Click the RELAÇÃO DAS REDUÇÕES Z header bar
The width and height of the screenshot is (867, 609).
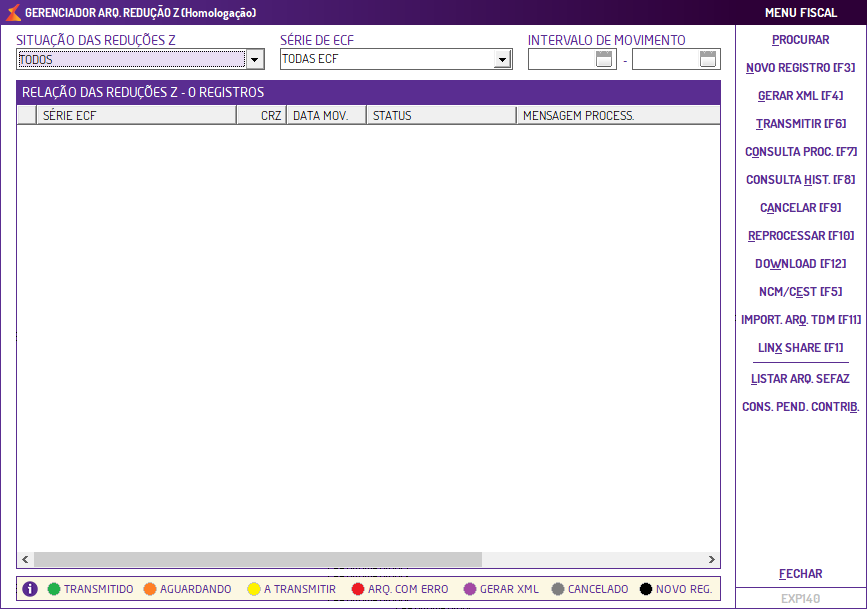[368, 92]
